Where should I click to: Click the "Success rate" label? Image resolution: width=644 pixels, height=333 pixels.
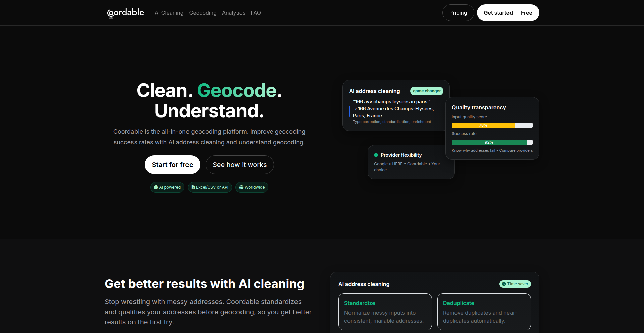464,134
